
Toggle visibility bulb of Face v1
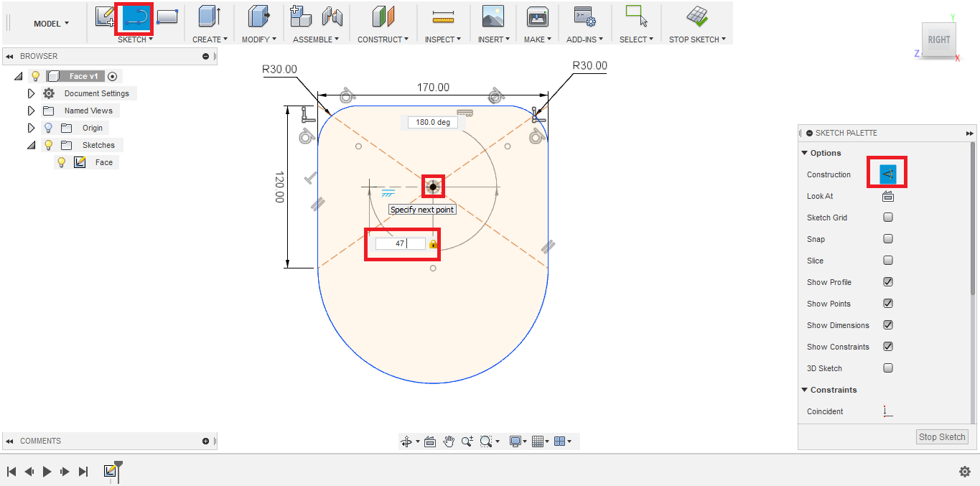point(34,76)
